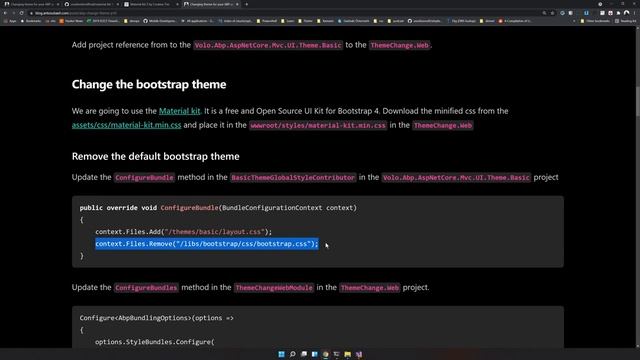This screenshot has width=640, height=360.
Task: Open Task View on taskbar
Action: click(304, 354)
